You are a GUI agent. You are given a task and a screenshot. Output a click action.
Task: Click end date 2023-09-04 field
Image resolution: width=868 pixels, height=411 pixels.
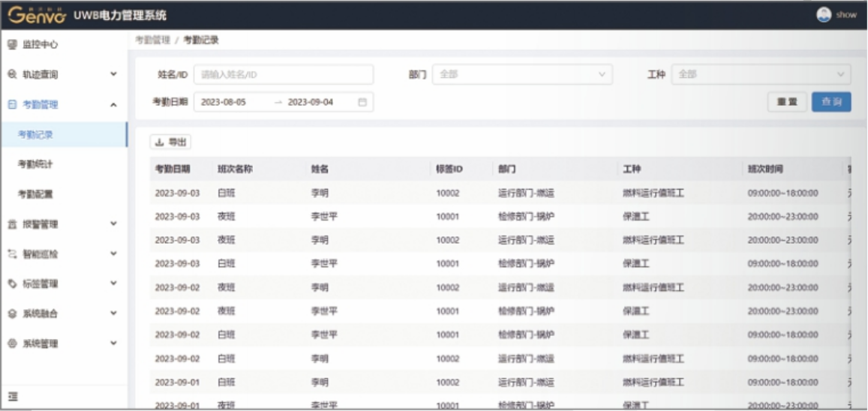(x=311, y=102)
